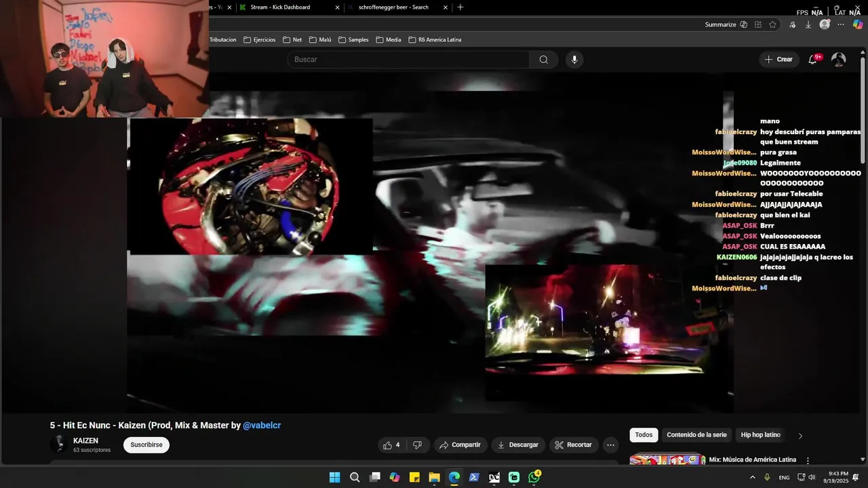868x488 pixels.
Task: Click the Descargar download button
Action: [519, 445]
